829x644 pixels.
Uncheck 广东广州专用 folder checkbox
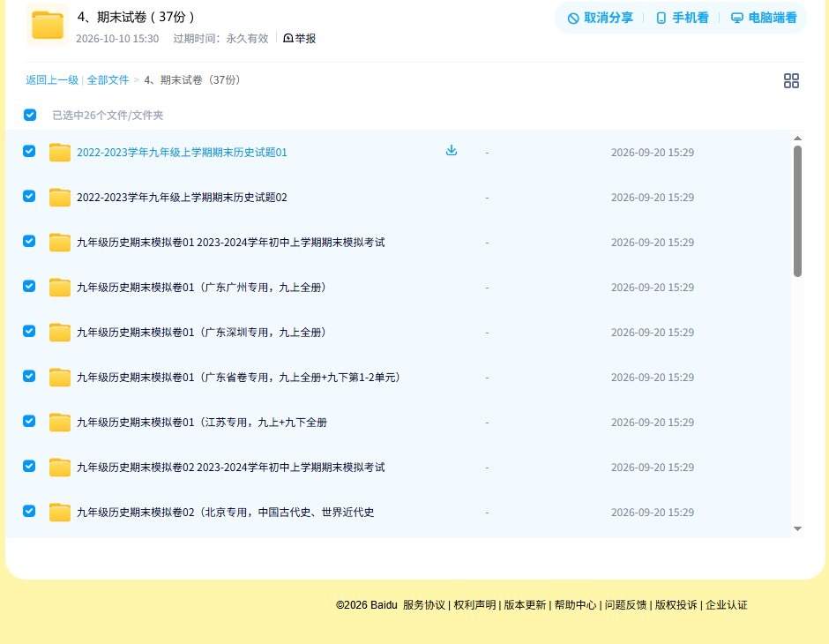[x=30, y=286]
